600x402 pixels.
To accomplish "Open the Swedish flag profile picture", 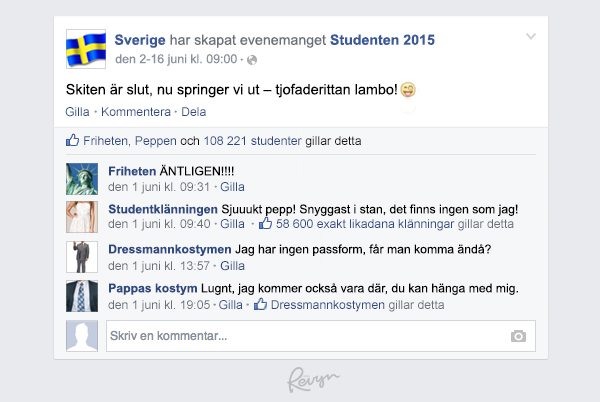I will click(x=86, y=49).
